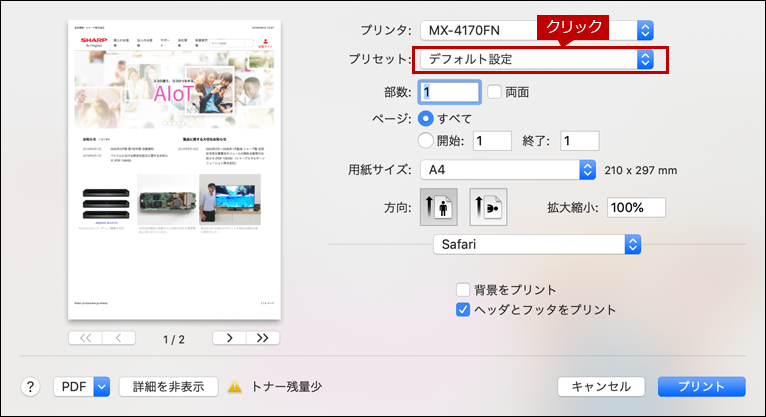
Task: Choose the 開始 page range radio button
Action: click(x=426, y=141)
